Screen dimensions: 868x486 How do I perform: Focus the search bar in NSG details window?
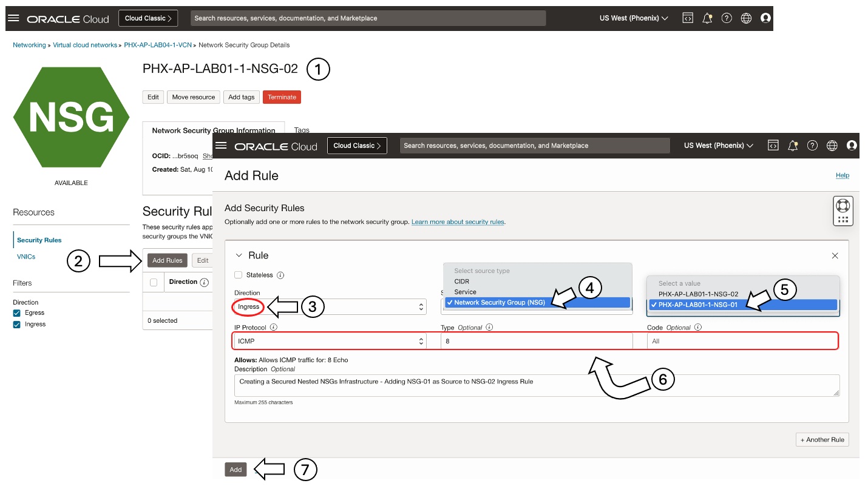point(368,18)
